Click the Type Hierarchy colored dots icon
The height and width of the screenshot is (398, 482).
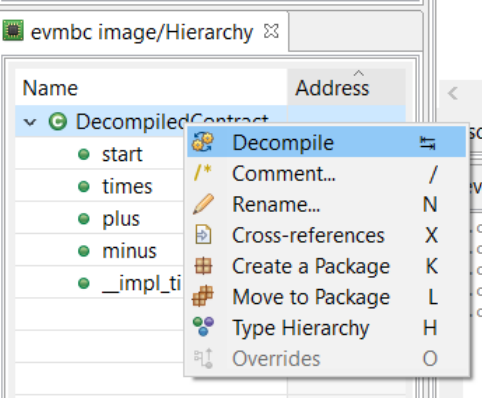pos(203,326)
